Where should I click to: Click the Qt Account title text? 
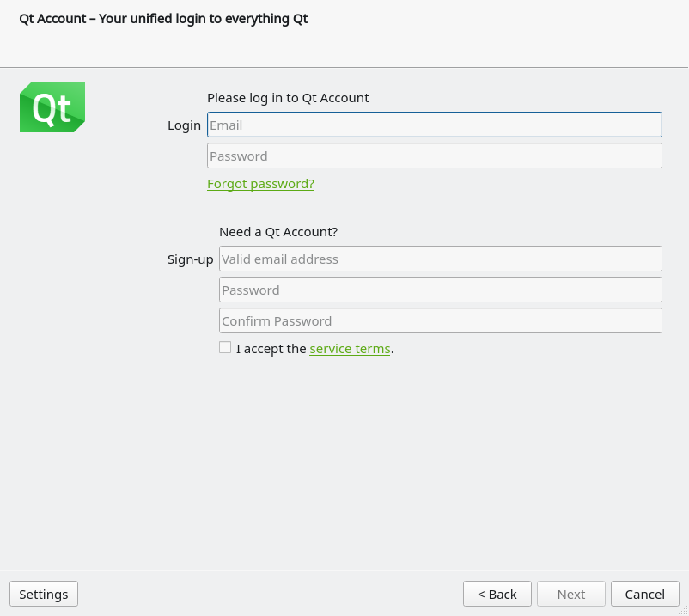click(x=162, y=18)
